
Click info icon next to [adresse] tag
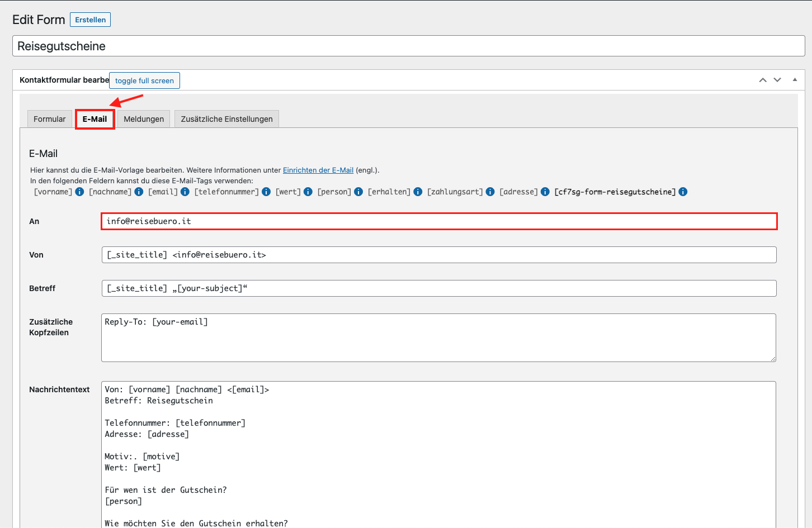(x=545, y=192)
